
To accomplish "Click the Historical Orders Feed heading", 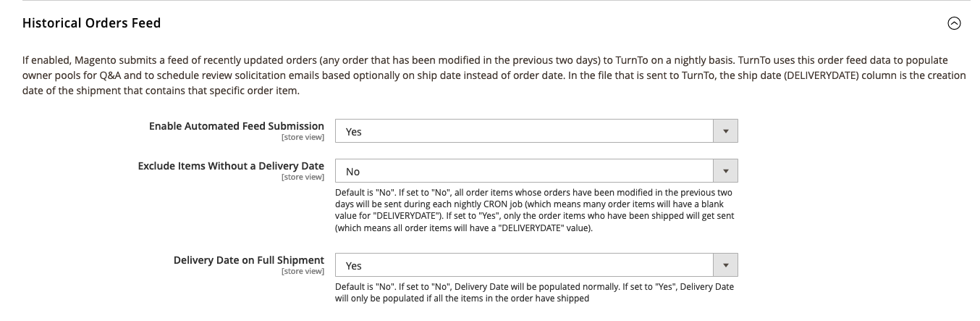I will tap(92, 23).
